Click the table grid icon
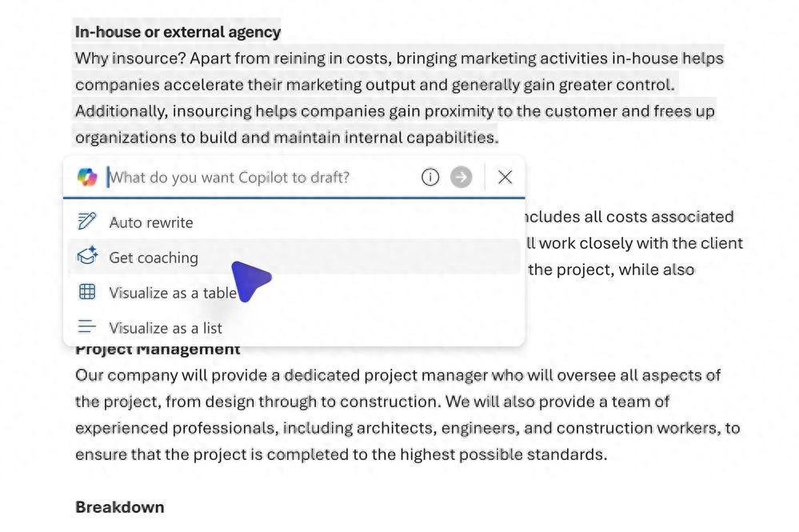Image resolution: width=799 pixels, height=532 pixels. [87, 292]
